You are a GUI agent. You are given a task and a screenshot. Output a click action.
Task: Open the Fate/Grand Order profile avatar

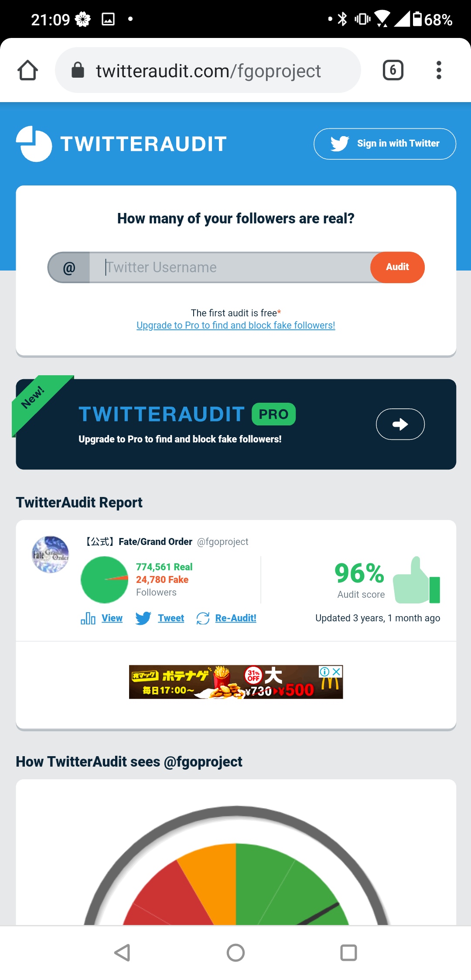pyautogui.click(x=51, y=554)
